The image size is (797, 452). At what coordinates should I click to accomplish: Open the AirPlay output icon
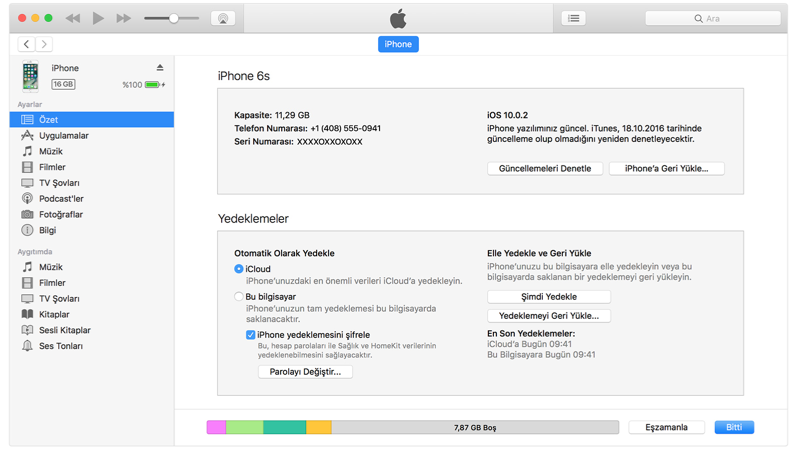click(x=223, y=18)
